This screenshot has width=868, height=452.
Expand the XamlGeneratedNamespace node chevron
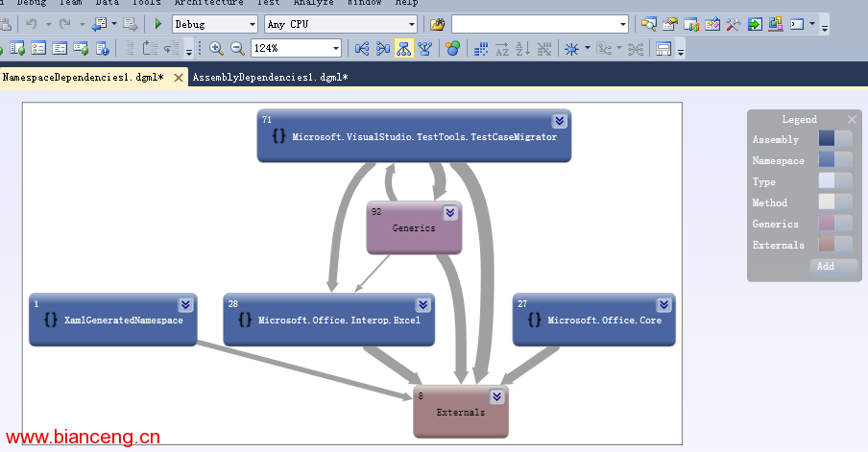185,305
